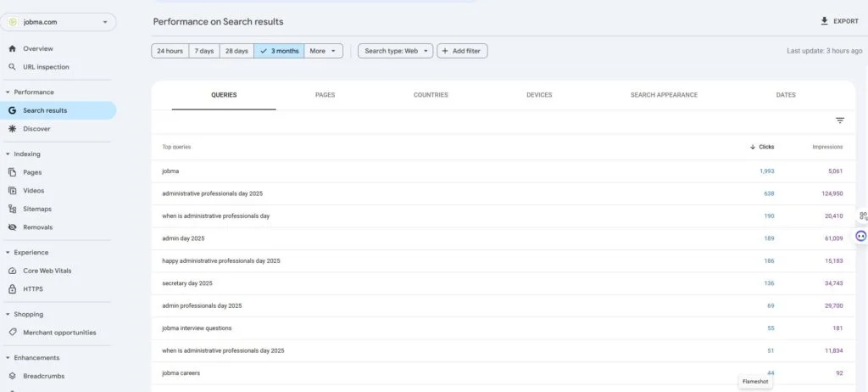Image resolution: width=868 pixels, height=392 pixels.
Task: Select the 24 hours date range
Action: point(170,51)
